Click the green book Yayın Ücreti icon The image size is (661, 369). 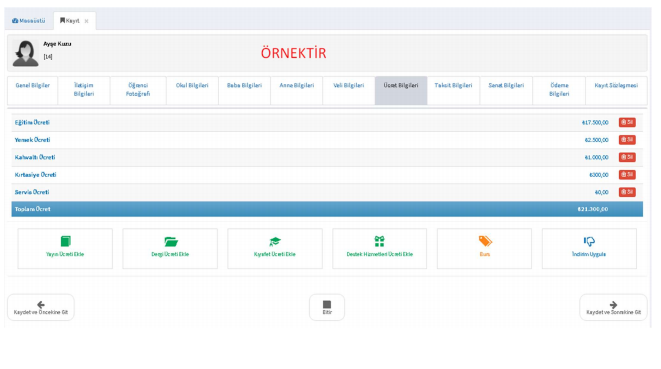coord(65,241)
